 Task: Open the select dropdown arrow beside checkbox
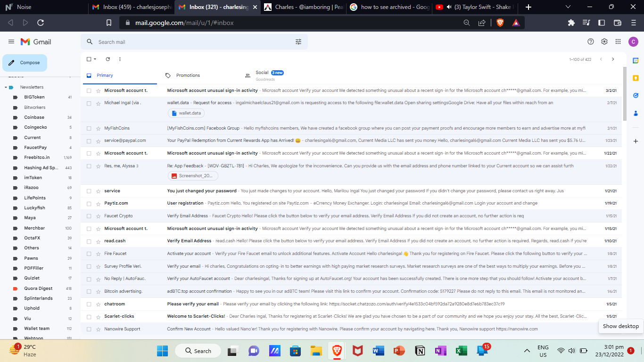point(95,59)
